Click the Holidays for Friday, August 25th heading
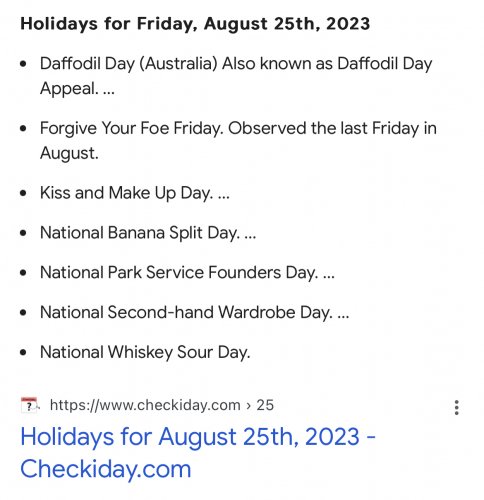This screenshot has height=500, width=484. click(195, 24)
